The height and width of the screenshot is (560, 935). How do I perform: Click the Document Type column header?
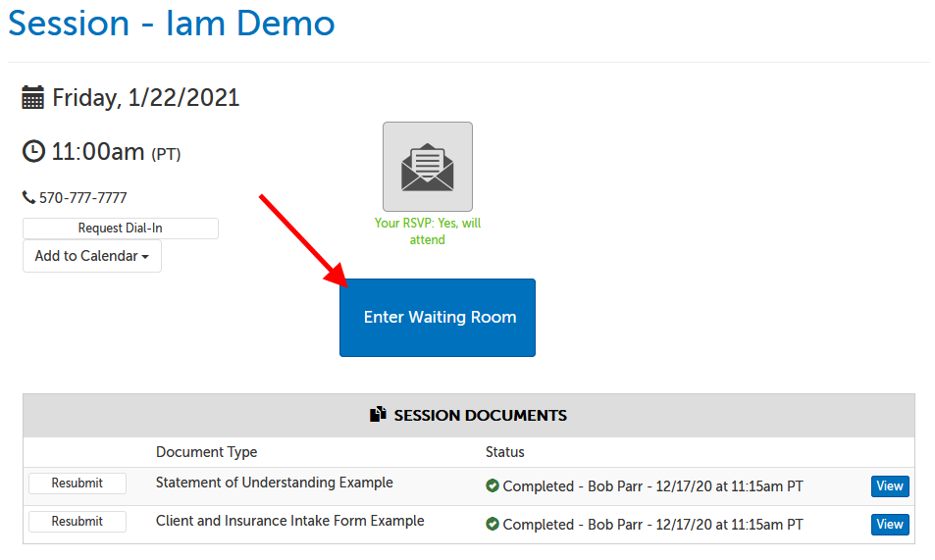206,452
